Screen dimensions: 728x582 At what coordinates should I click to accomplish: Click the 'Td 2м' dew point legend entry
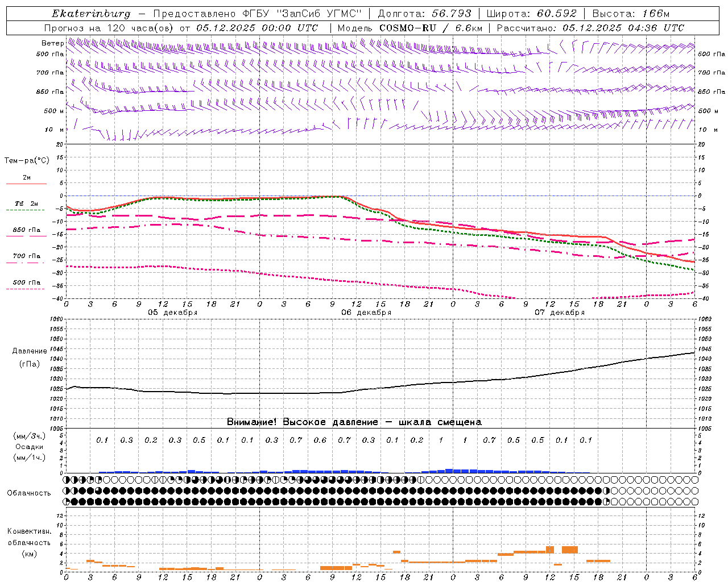pyautogui.click(x=27, y=203)
